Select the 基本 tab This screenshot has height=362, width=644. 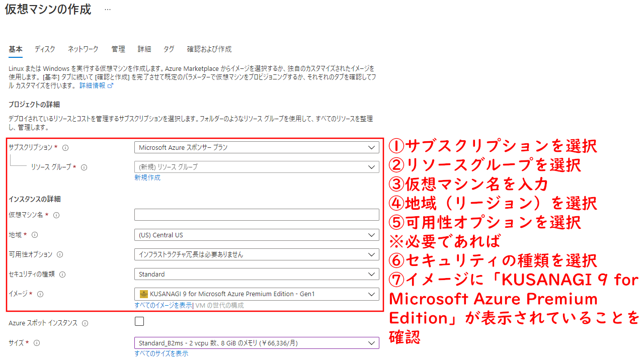[16, 49]
